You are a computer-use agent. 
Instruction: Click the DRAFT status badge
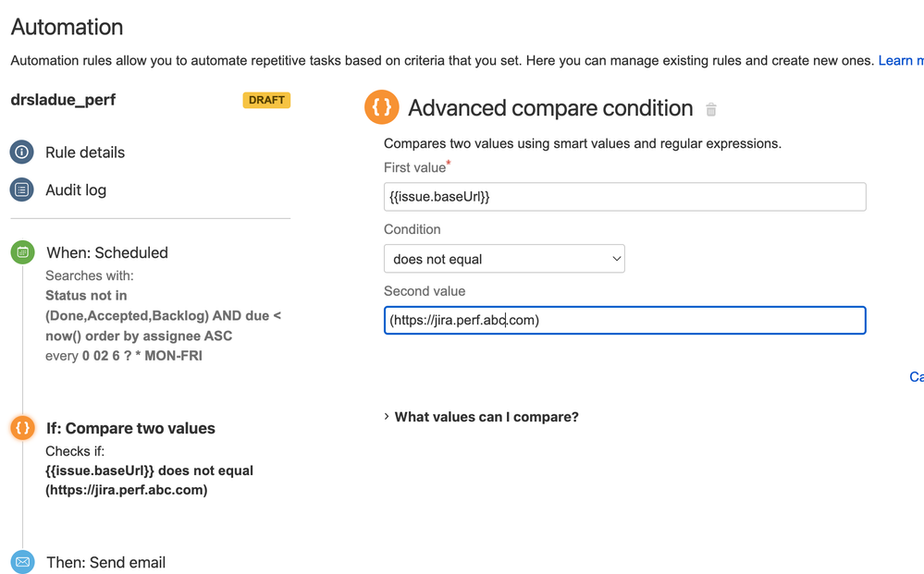tap(266, 100)
